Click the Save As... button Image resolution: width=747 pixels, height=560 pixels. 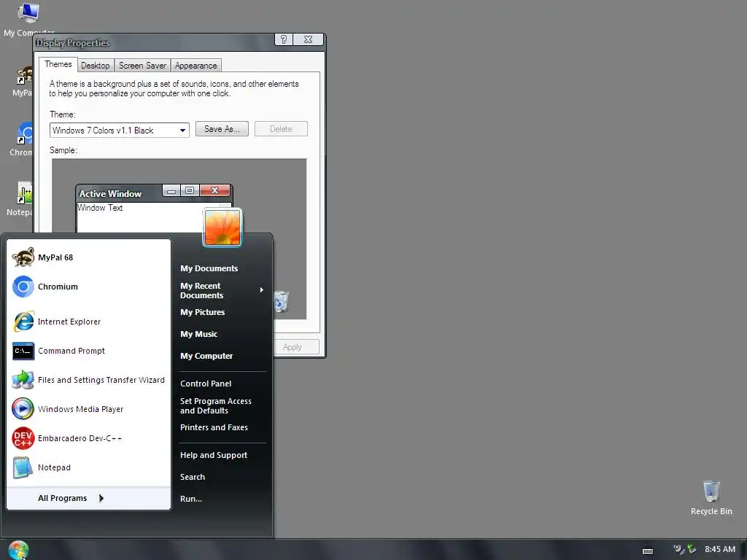click(x=222, y=129)
